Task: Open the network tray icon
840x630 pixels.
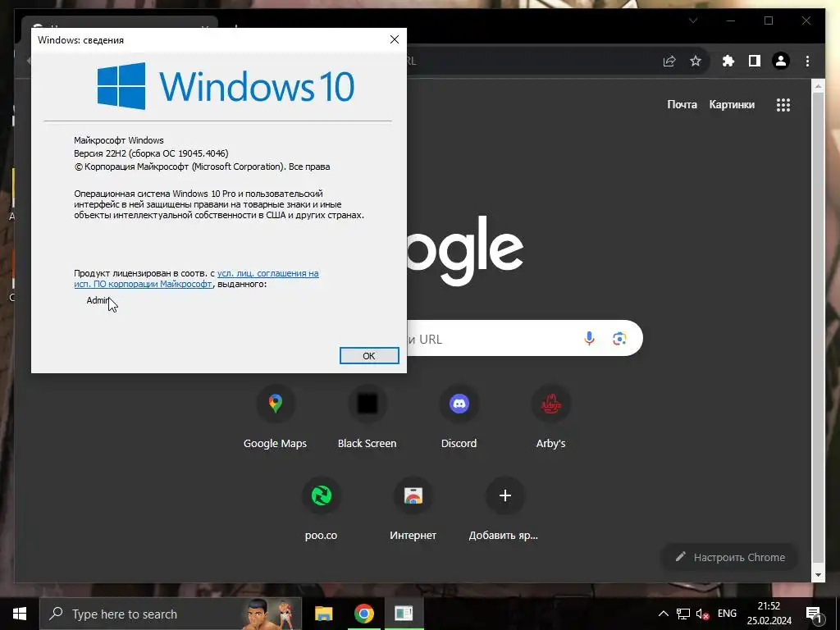Action: 683,614
